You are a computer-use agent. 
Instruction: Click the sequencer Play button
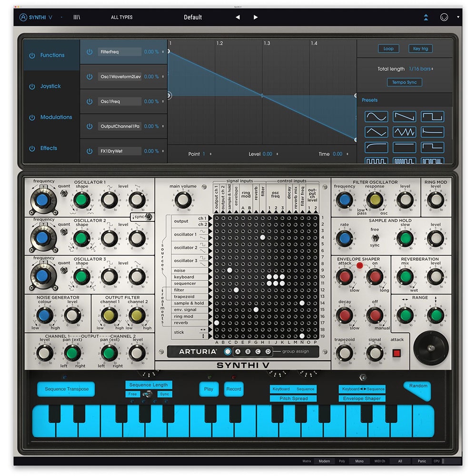pyautogui.click(x=208, y=389)
